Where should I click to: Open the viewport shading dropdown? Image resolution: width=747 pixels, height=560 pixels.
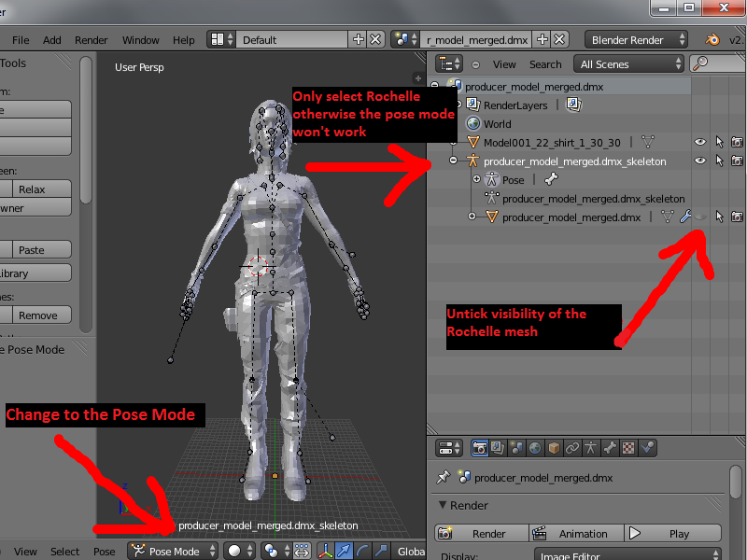point(240,551)
